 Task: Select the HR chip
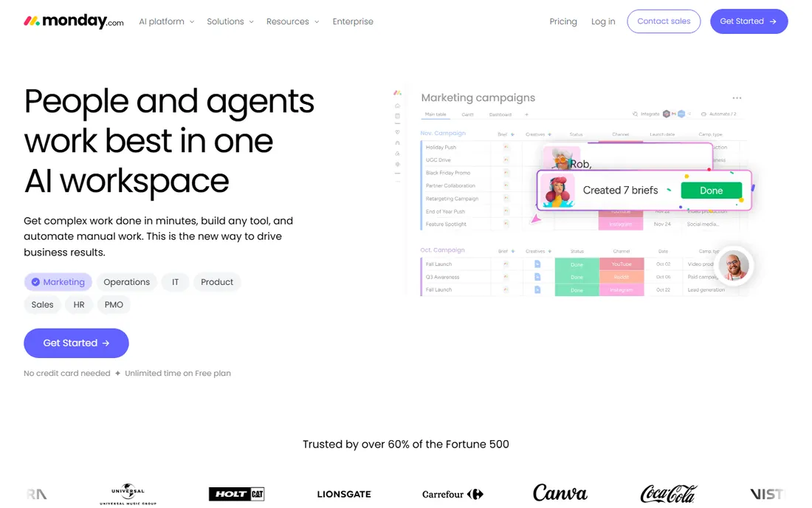pyautogui.click(x=79, y=305)
